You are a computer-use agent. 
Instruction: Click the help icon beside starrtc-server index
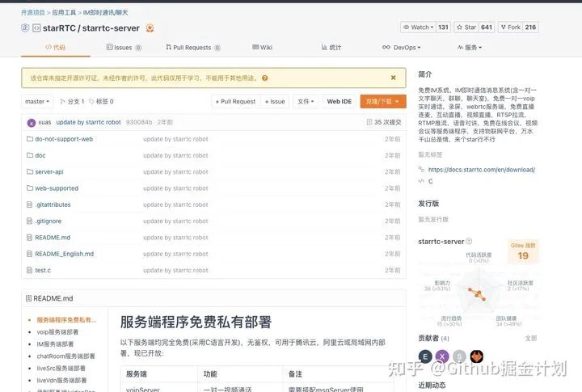pos(469,242)
